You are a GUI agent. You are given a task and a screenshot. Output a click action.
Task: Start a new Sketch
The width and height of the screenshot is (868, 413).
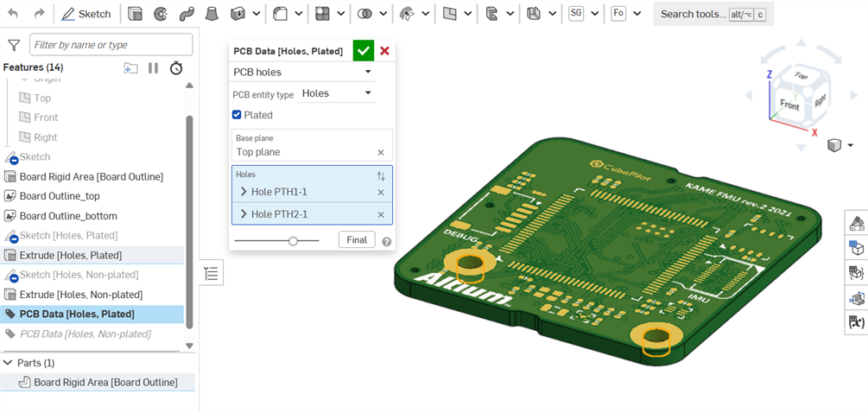click(x=86, y=14)
